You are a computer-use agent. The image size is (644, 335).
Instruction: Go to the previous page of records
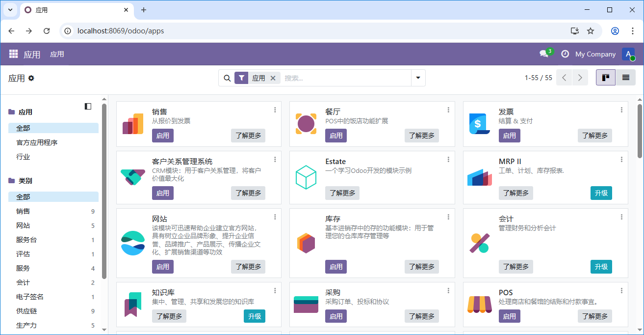click(x=564, y=78)
